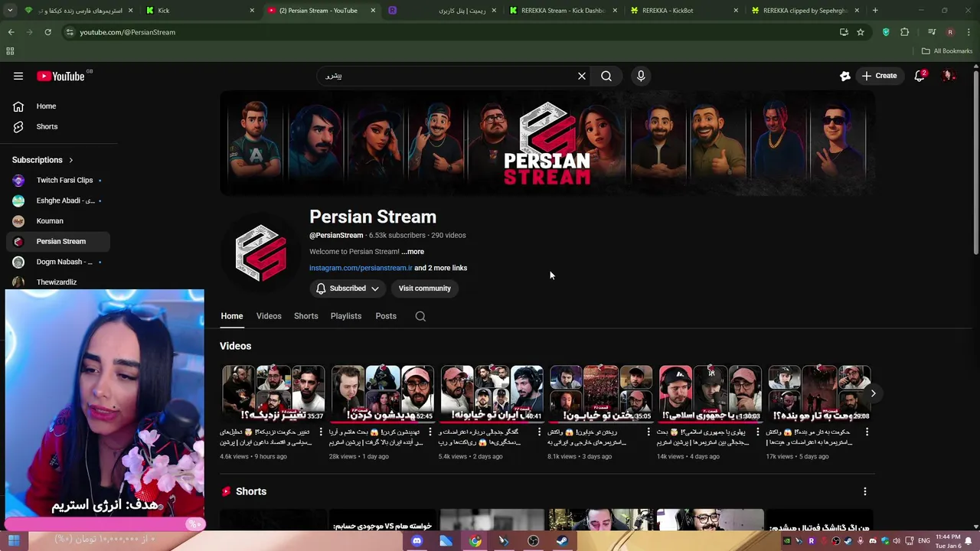Bookmark this page with the star
Viewport: 980px width, 551px height.
(x=861, y=32)
